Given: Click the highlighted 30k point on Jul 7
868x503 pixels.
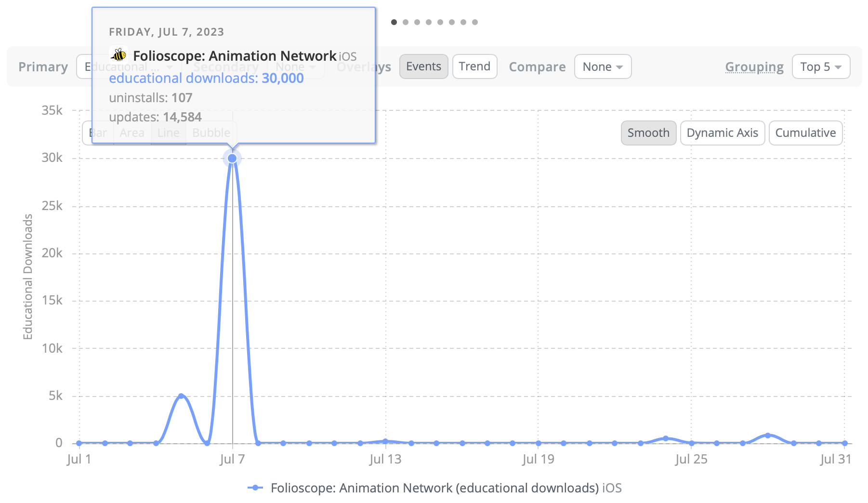Looking at the screenshot, I should tap(232, 158).
